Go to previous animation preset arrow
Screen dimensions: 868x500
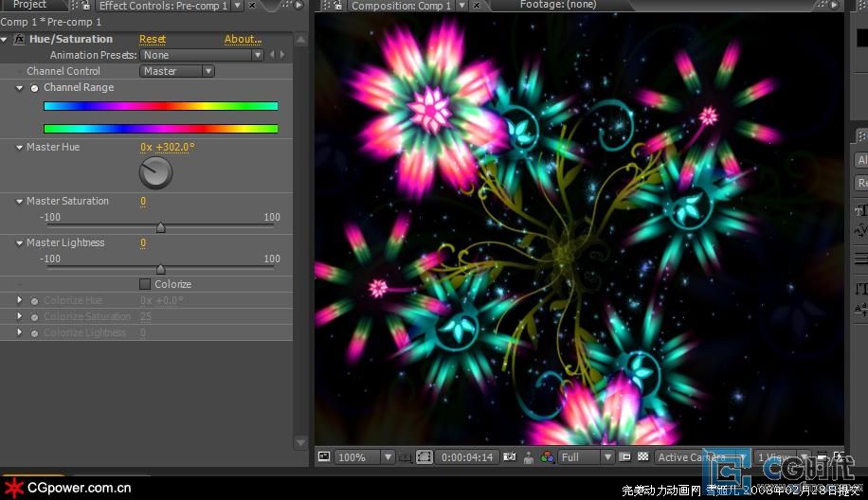(x=272, y=55)
